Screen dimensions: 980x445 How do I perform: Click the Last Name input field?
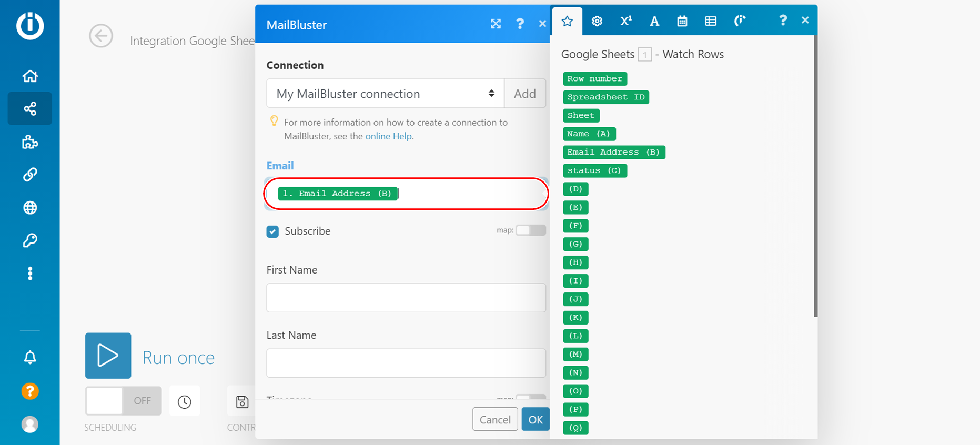406,363
